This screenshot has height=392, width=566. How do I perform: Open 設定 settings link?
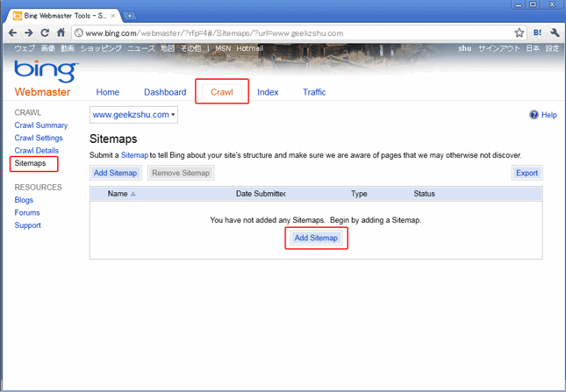552,48
